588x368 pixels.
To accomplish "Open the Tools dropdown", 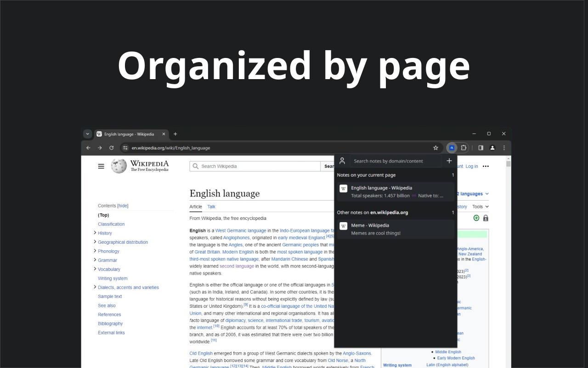I will click(x=481, y=207).
